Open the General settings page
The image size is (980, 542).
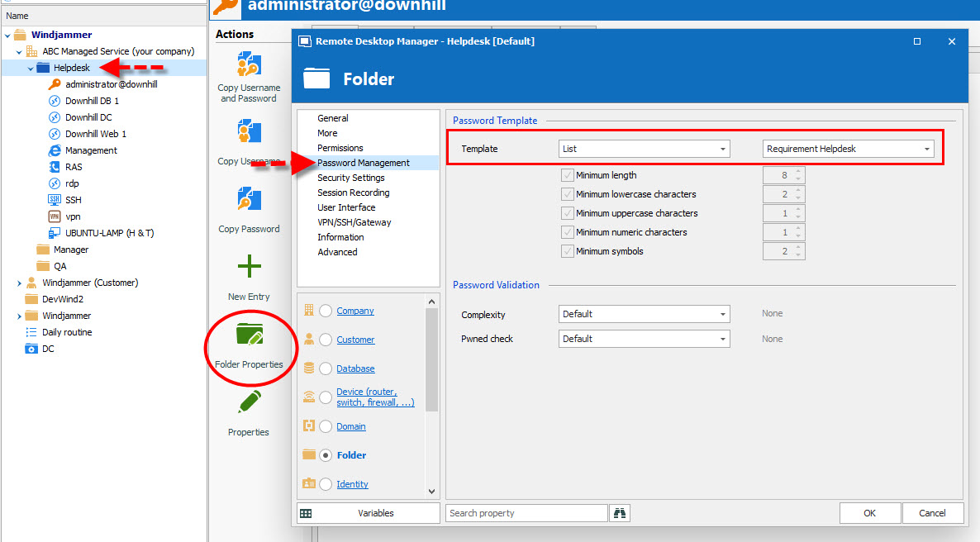[332, 118]
